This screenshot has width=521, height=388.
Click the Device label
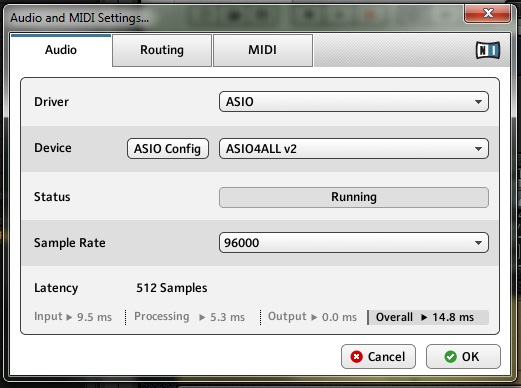coord(53,148)
